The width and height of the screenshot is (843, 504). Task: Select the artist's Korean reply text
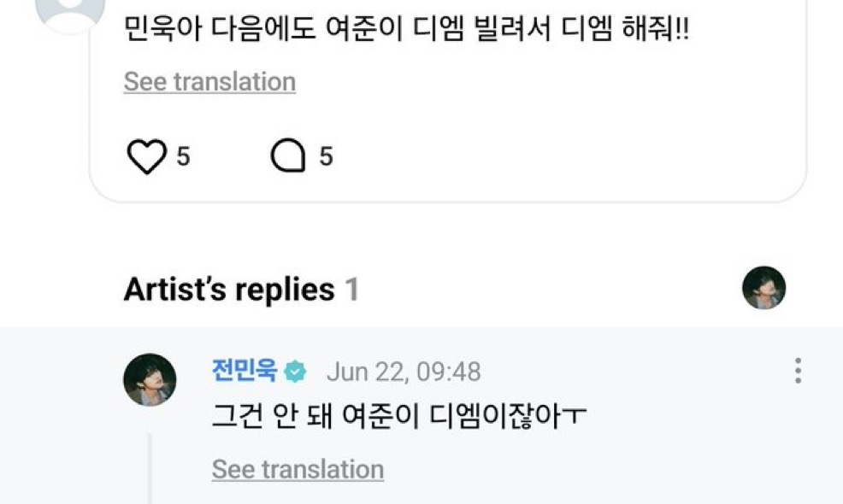(398, 418)
